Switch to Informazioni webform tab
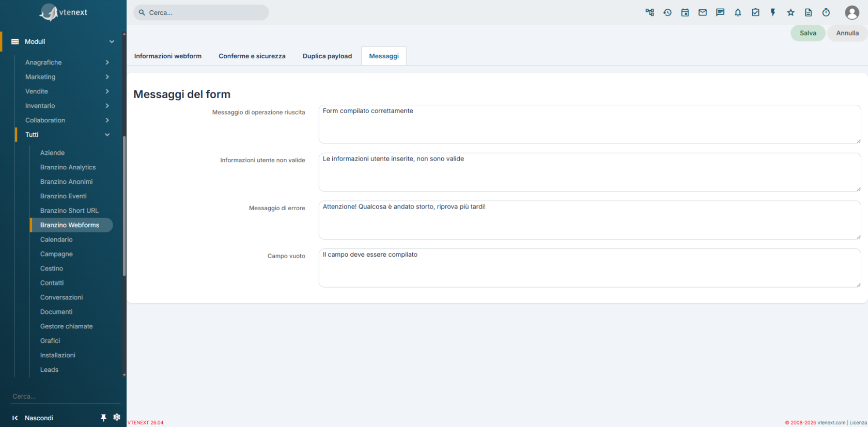This screenshot has width=868, height=427. tap(168, 56)
